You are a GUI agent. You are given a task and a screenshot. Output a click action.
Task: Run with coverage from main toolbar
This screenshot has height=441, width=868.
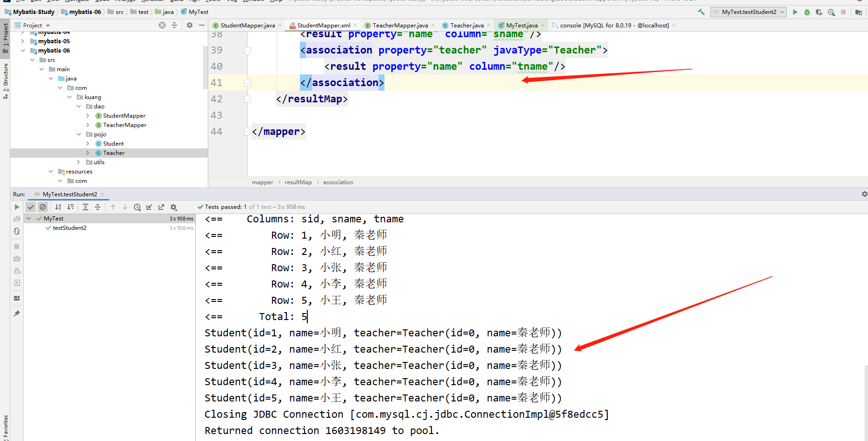(x=819, y=12)
